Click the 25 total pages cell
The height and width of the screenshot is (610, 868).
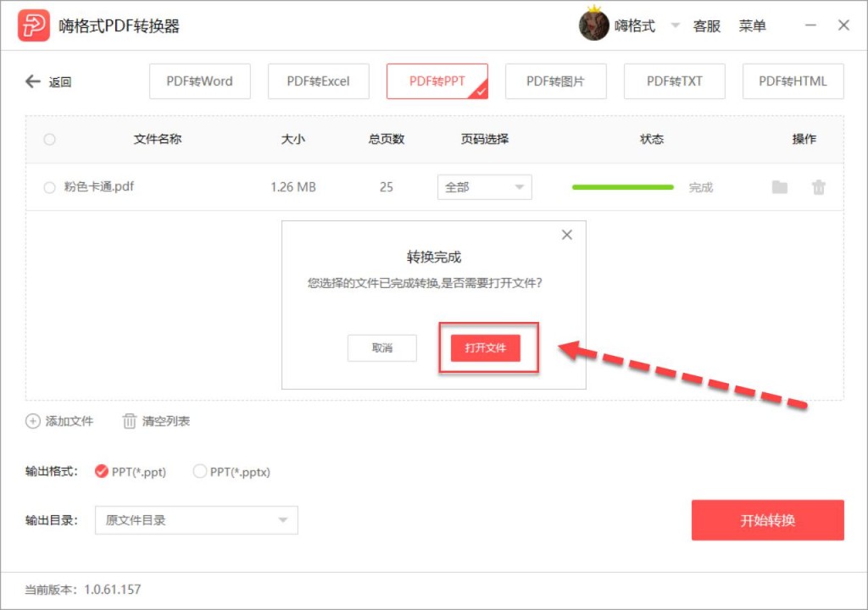coord(387,187)
